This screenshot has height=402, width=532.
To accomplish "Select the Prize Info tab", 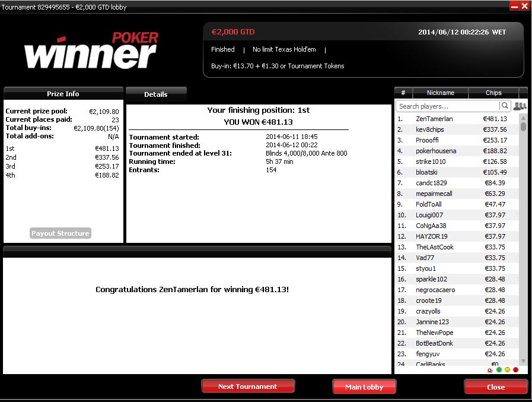I will pos(63,94).
